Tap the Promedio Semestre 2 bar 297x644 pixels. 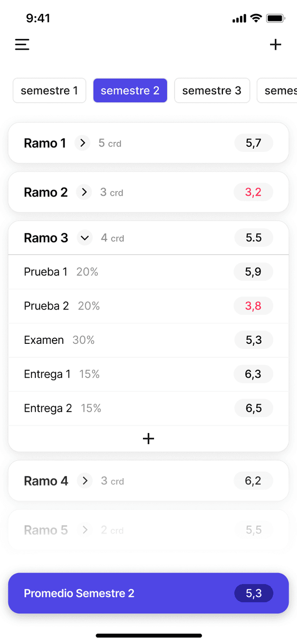148,593
